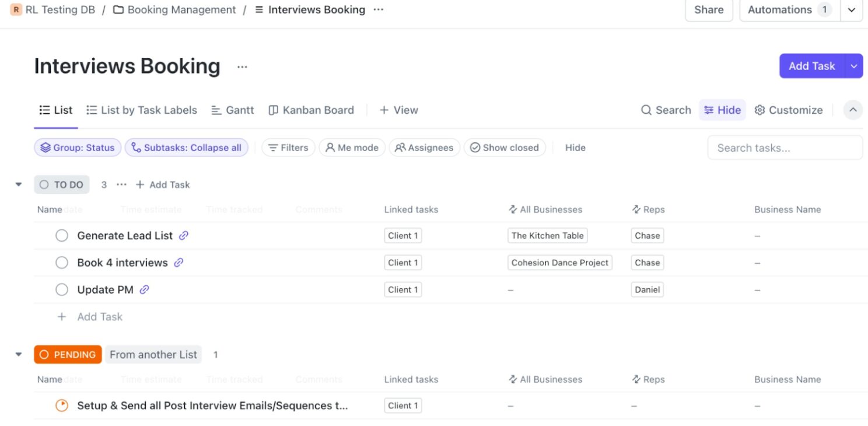Toggle status circle for Book 4 interviews
The height and width of the screenshot is (426, 868).
click(x=62, y=263)
